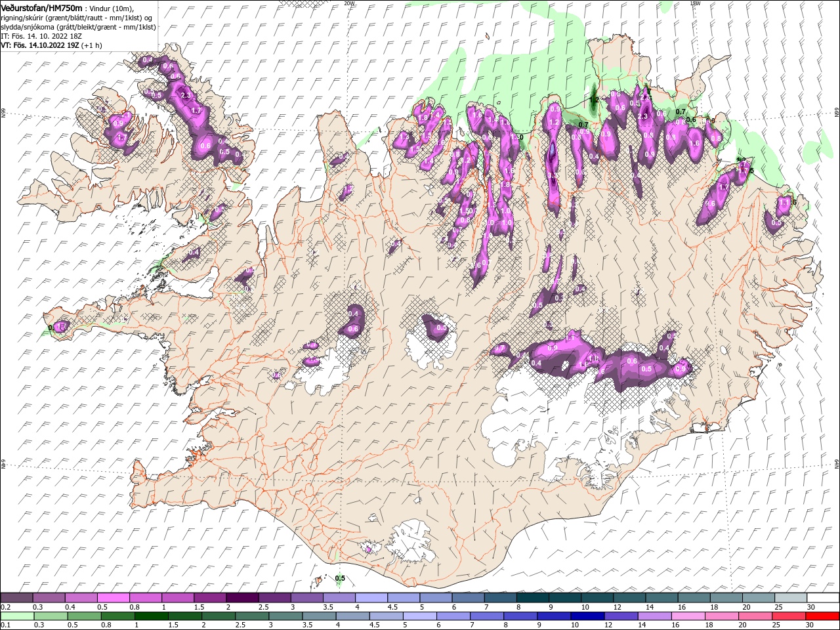The width and height of the screenshot is (840, 630).
Task: Click the 'Vindur (10m)' text in header
Action: pos(113,8)
